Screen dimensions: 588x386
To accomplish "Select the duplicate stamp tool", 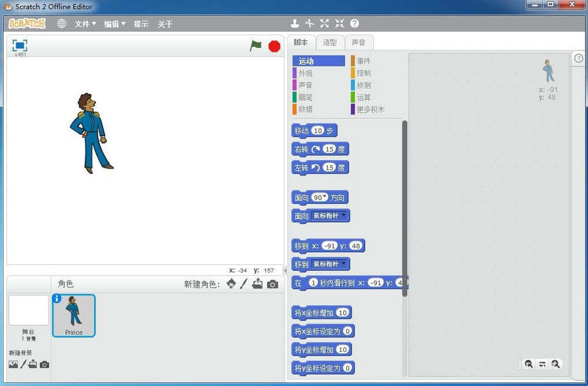I will point(295,24).
